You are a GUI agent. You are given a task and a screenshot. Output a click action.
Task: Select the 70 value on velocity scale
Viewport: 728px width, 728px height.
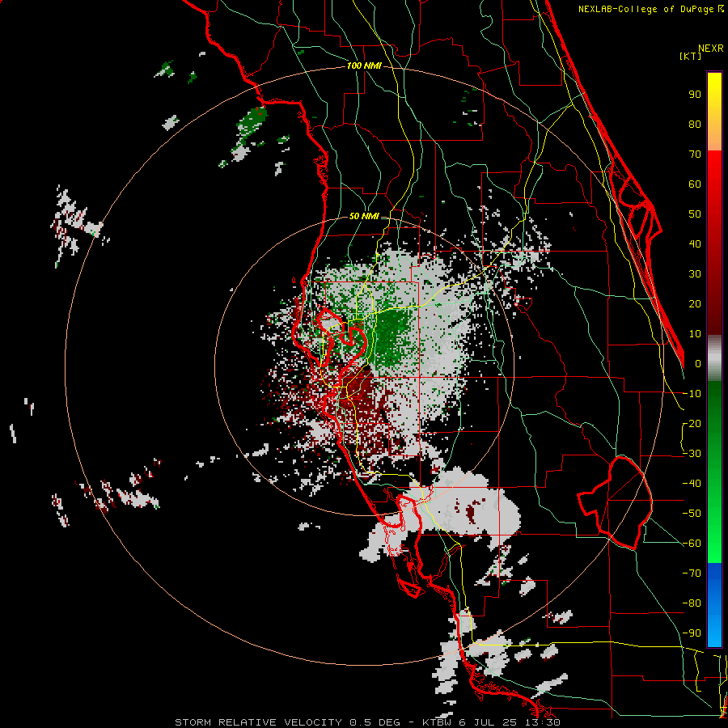coord(695,154)
